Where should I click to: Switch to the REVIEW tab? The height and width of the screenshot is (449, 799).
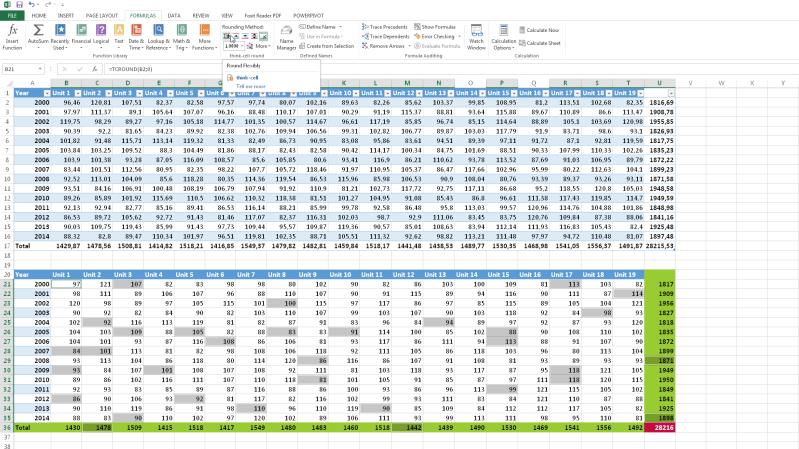tap(201, 16)
